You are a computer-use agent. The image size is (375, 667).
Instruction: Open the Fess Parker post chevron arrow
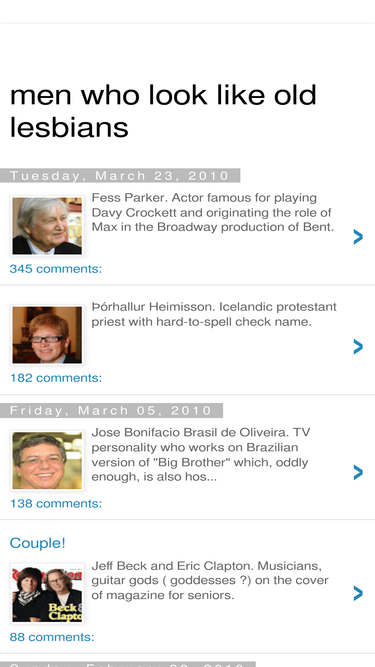(x=358, y=237)
